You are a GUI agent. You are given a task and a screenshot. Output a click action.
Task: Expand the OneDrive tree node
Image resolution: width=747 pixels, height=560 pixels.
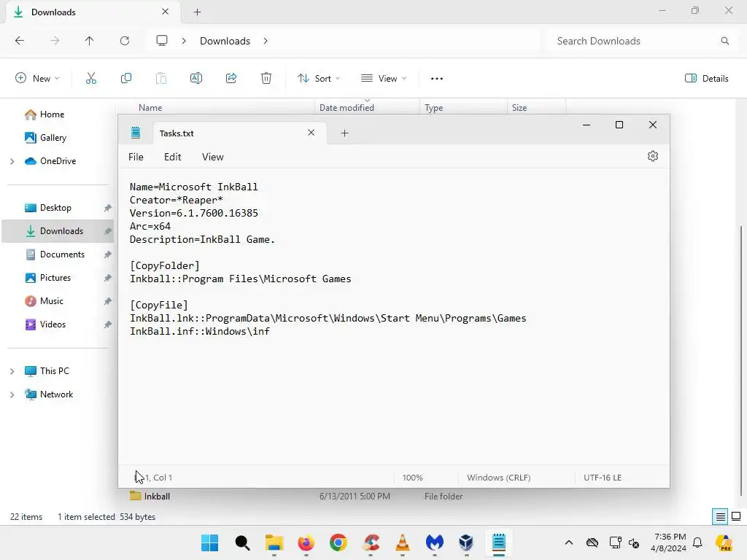12,161
